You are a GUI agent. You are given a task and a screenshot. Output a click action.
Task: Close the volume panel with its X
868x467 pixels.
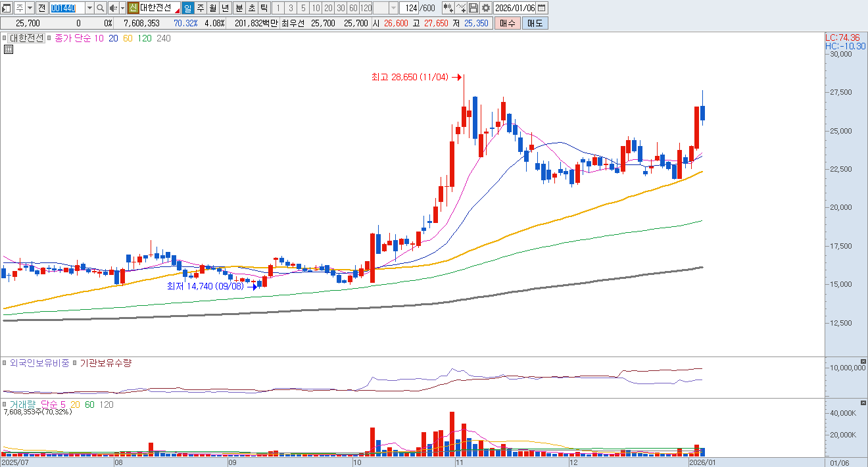863,403
